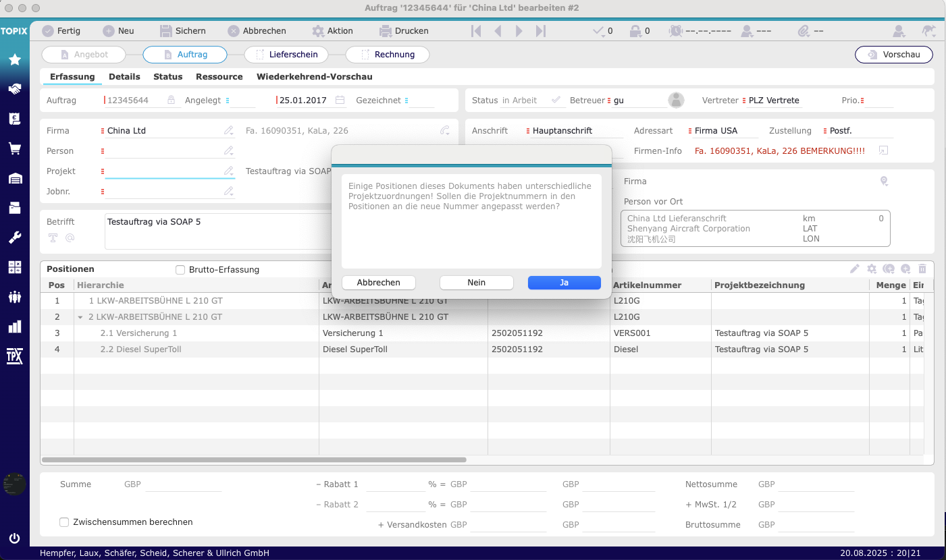Image resolution: width=946 pixels, height=560 pixels.
Task: Click the pencil icon in the Jobnr. field
Action: click(230, 192)
